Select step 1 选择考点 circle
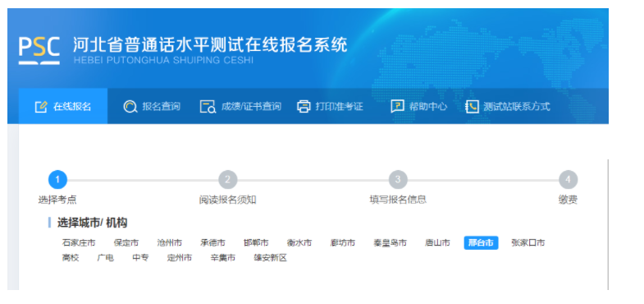The image size is (644, 304). click(x=57, y=180)
